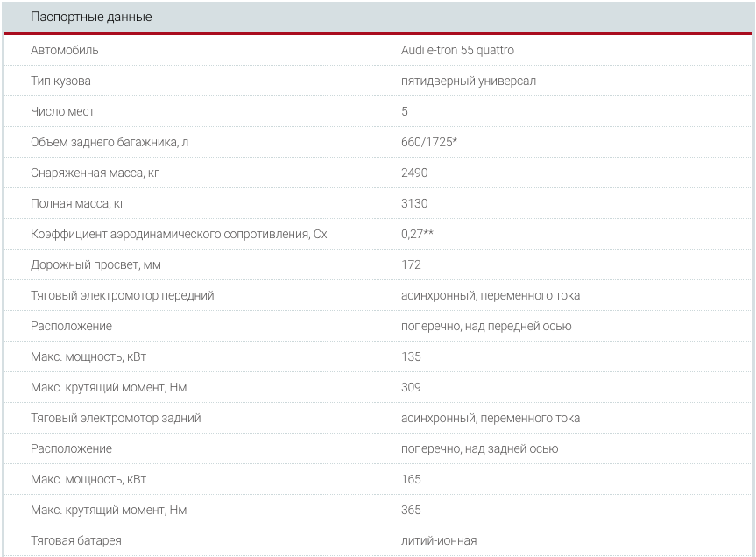Select the 'литий-ионная' battery type value

[439, 540]
